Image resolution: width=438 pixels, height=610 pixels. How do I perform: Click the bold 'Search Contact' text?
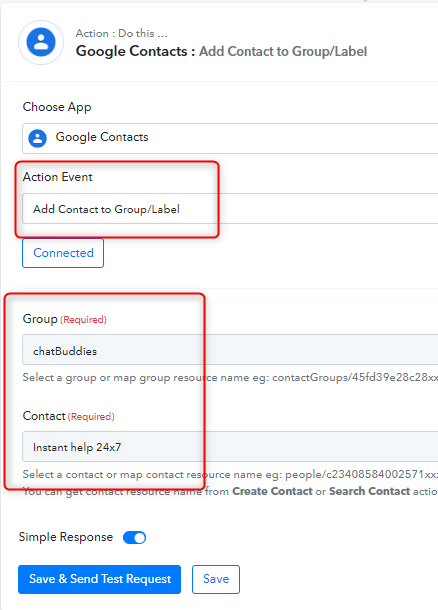point(370,491)
